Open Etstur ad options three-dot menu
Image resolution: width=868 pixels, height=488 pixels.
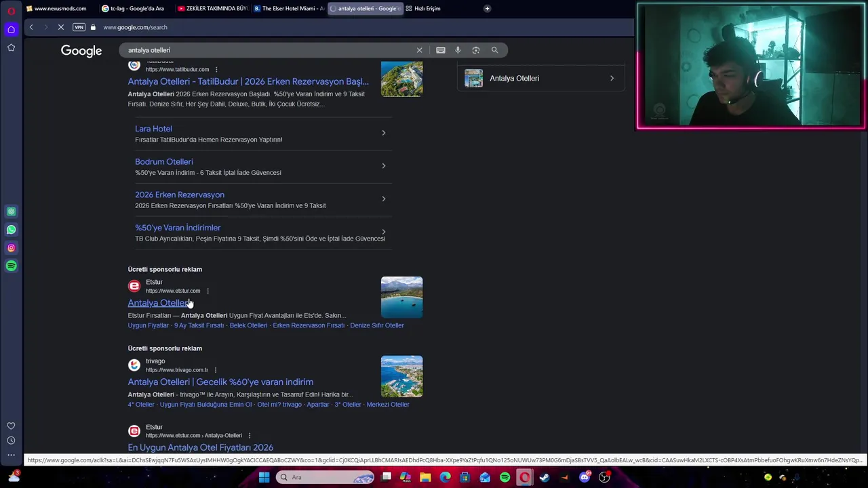coord(208,291)
